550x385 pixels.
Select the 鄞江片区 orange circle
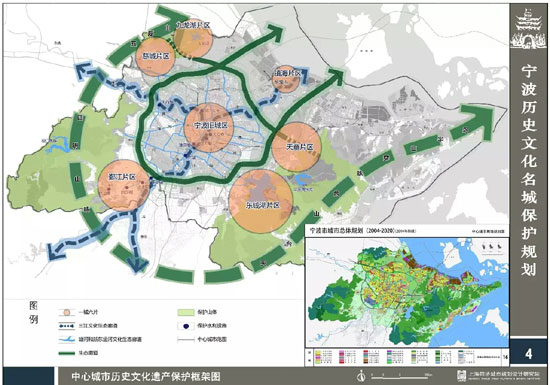[x=123, y=185]
